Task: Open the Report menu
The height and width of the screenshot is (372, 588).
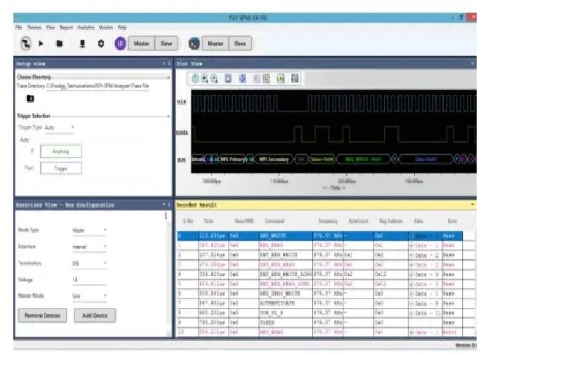Action: [66, 28]
